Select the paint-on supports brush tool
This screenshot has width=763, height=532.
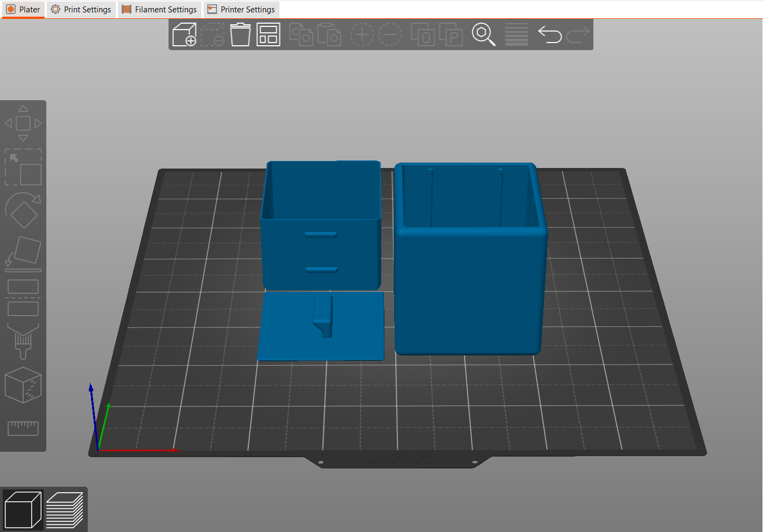(x=23, y=341)
